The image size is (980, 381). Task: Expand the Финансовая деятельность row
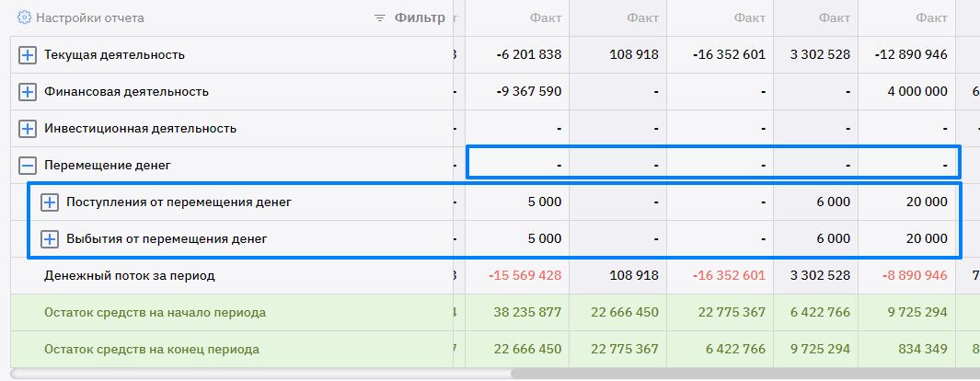(28, 92)
